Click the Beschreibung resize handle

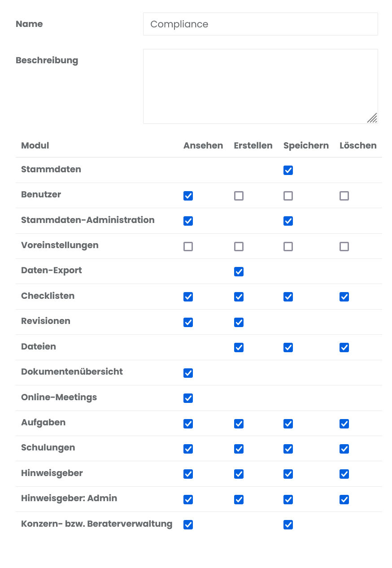click(x=372, y=118)
